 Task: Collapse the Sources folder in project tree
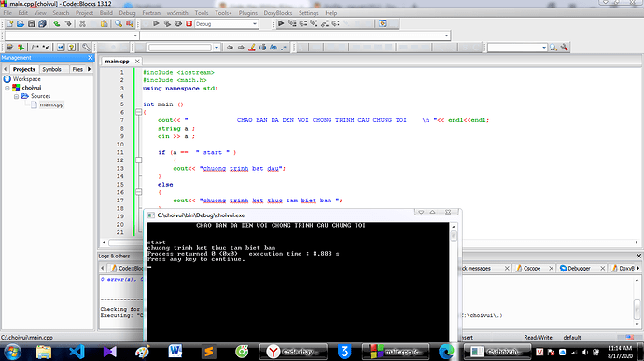(16, 96)
